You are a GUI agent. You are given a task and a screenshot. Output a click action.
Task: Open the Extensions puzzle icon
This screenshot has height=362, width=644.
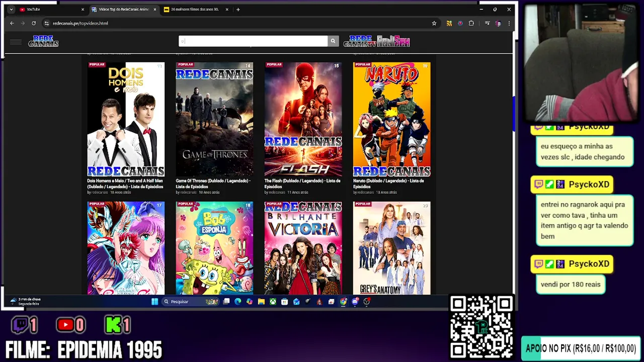471,23
